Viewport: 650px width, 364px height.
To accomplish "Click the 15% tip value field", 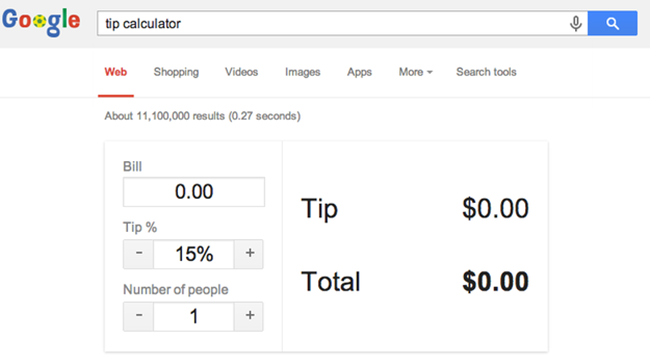I will 194,254.
